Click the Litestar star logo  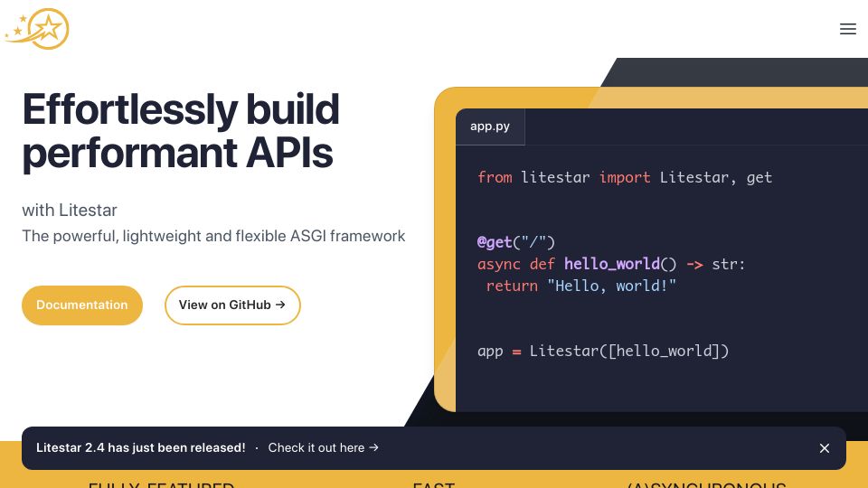(x=37, y=29)
